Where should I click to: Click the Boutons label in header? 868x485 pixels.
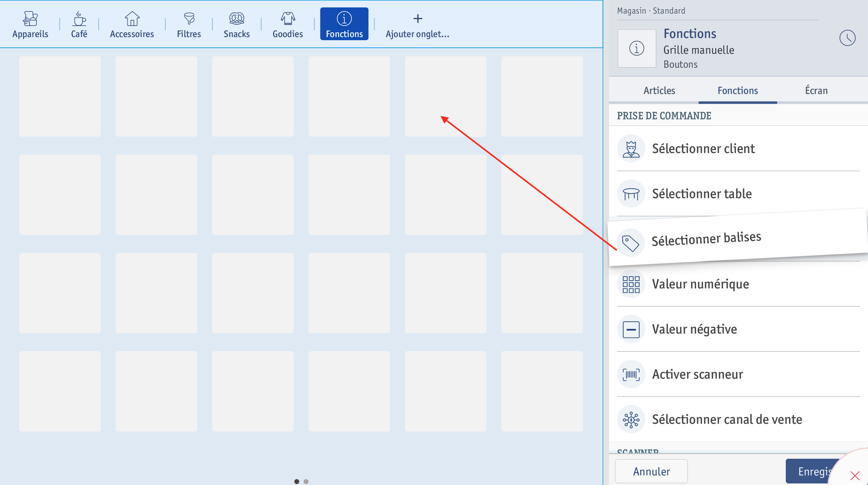[680, 64]
